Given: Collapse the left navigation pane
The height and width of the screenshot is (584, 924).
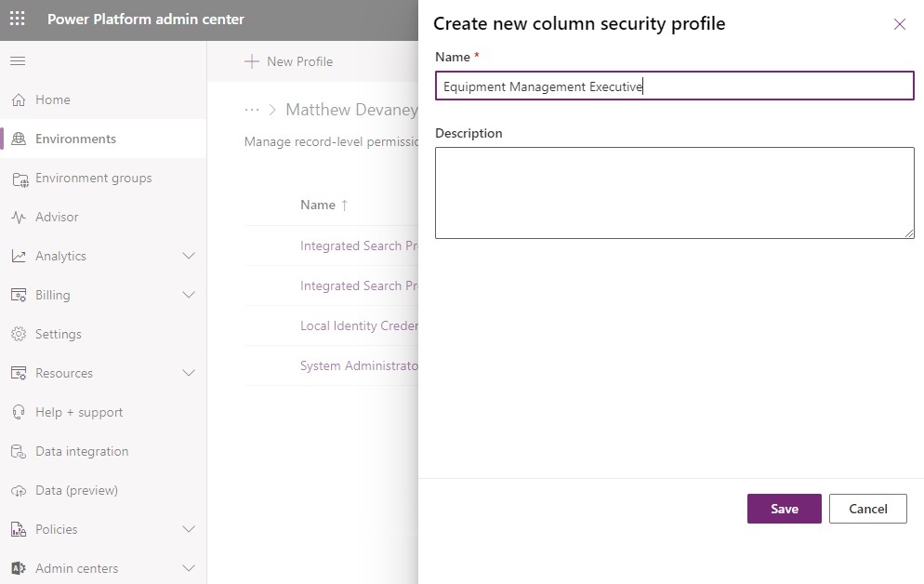Looking at the screenshot, I should point(18,61).
